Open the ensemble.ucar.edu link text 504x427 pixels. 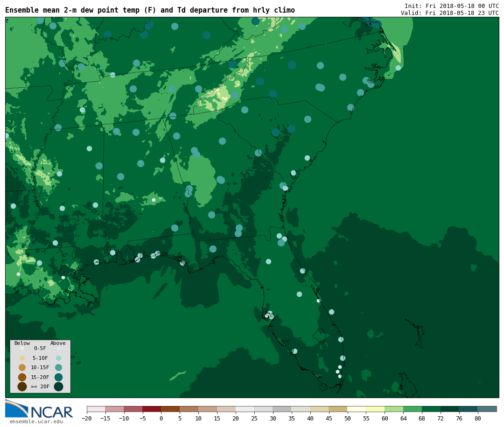[36, 421]
